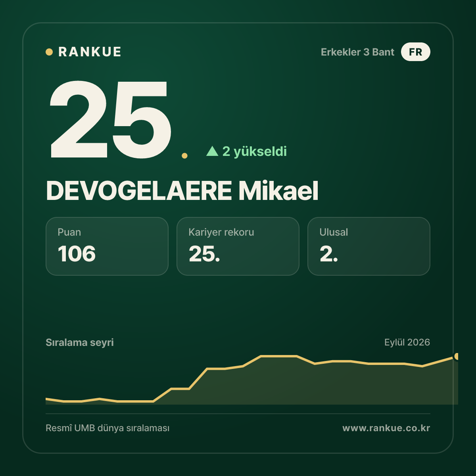Image resolution: width=476 pixels, height=476 pixels.
Task: Click the '2 yükseldi' change text
Action: (254, 151)
